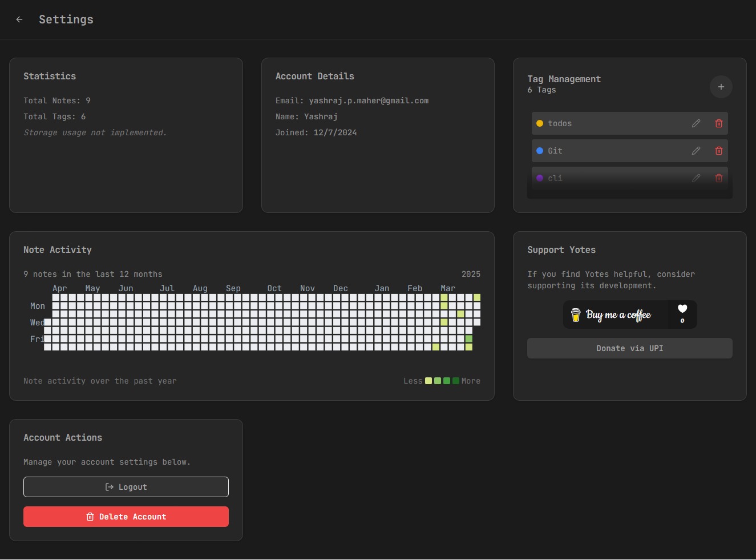Click the lightest legend swatch next to Less

tap(428, 381)
